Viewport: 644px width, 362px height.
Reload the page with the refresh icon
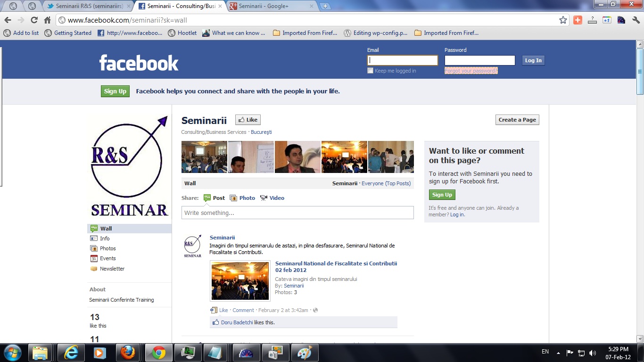[34, 20]
